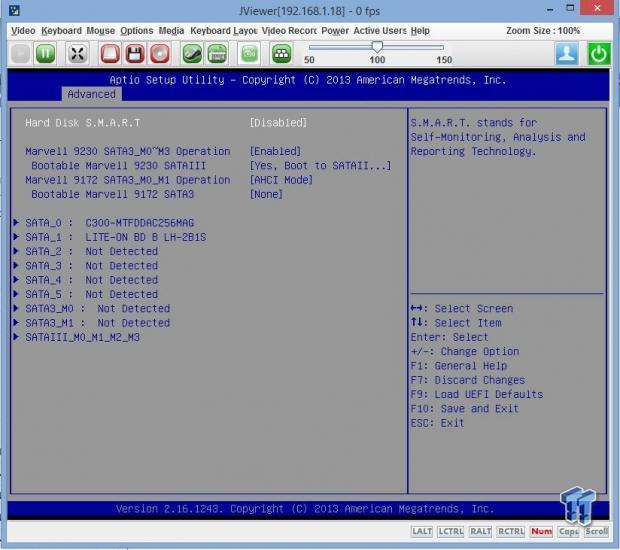Screen dimensions: 620x550
Task: Select Bootable Marvell 9230 SATAIII label
Action: point(119,166)
